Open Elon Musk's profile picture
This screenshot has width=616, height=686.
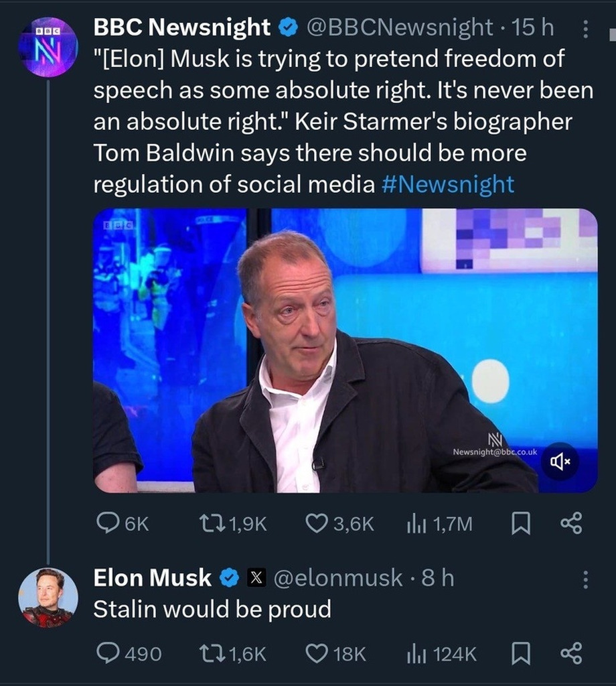pyautogui.click(x=48, y=597)
